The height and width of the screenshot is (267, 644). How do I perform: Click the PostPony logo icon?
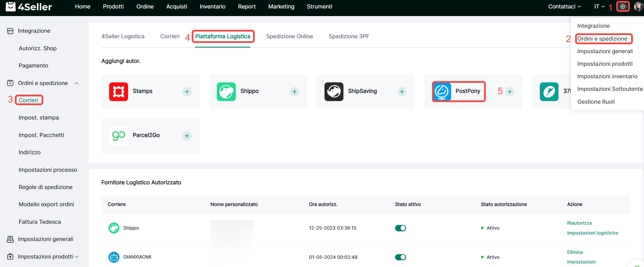[442, 91]
